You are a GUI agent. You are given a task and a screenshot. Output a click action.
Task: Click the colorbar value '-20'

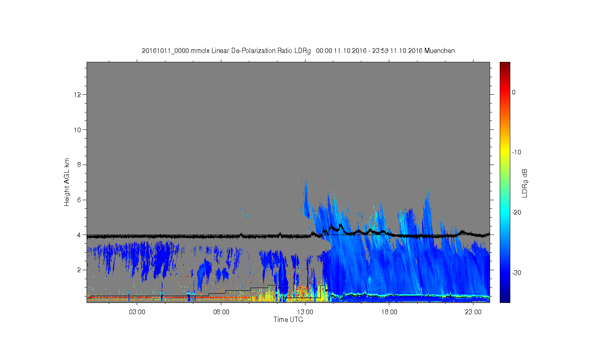click(x=516, y=213)
